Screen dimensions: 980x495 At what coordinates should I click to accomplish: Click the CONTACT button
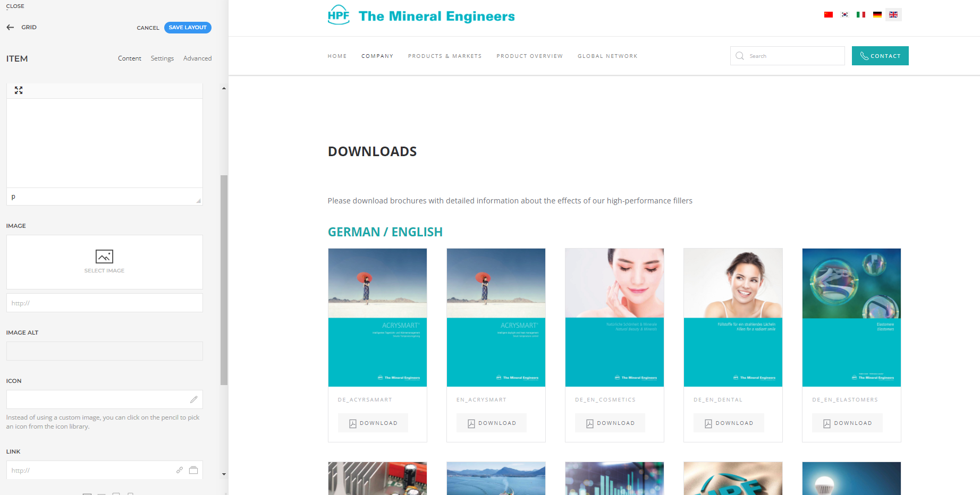[880, 56]
